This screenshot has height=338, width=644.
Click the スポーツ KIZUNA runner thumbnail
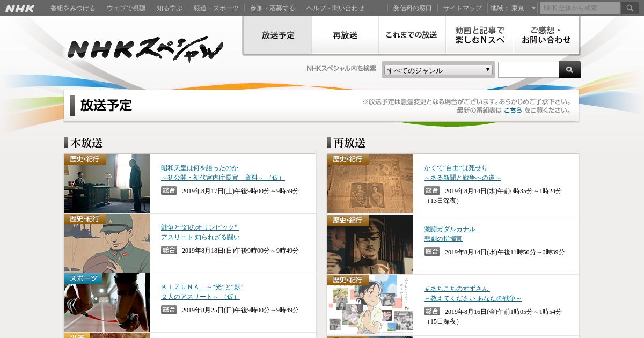(x=107, y=303)
